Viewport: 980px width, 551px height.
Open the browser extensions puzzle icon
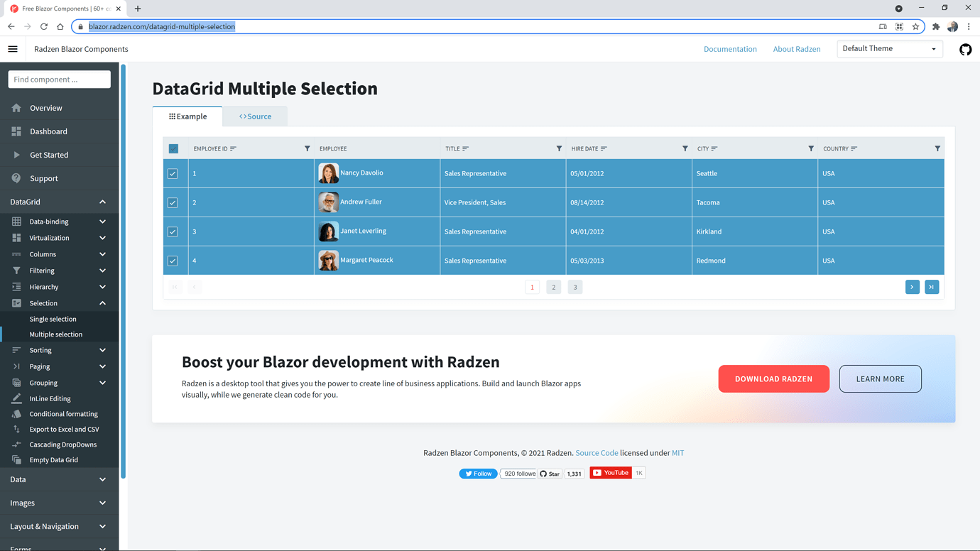click(936, 26)
